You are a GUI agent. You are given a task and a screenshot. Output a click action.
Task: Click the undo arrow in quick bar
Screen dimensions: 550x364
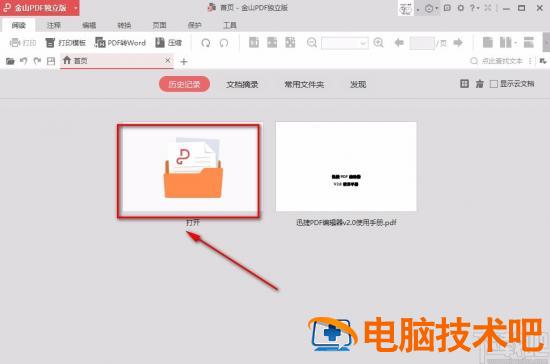24,61
